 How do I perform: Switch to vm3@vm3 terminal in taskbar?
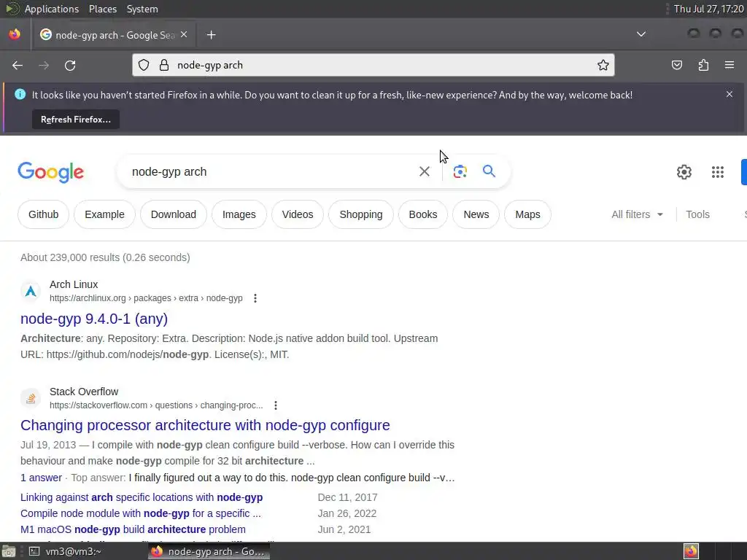click(x=66, y=551)
